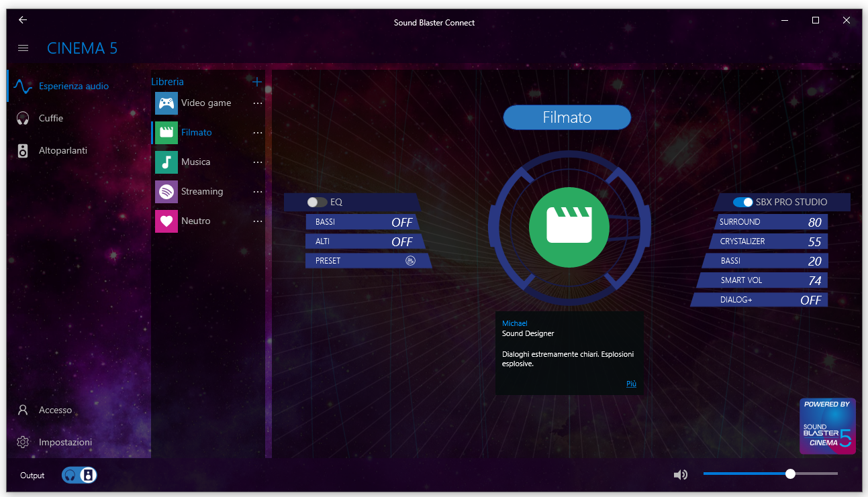The height and width of the screenshot is (497, 868).
Task: Open more options for Musica profile
Action: coord(258,162)
